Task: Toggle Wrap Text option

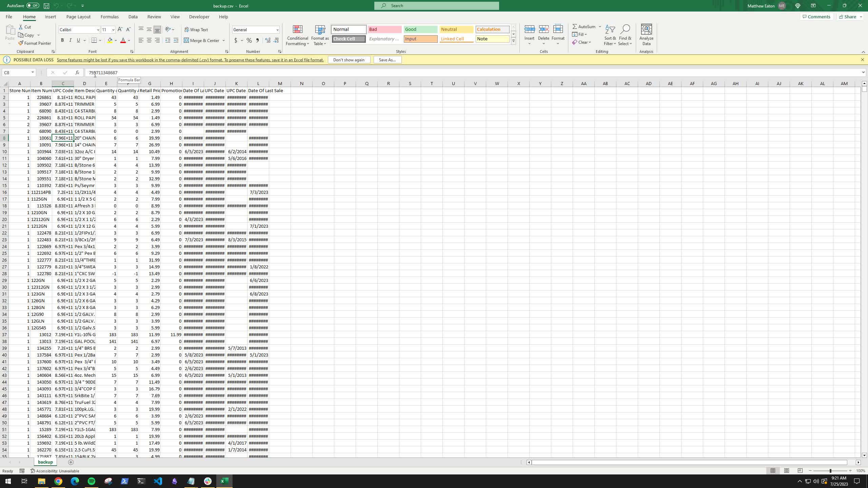Action: click(196, 30)
